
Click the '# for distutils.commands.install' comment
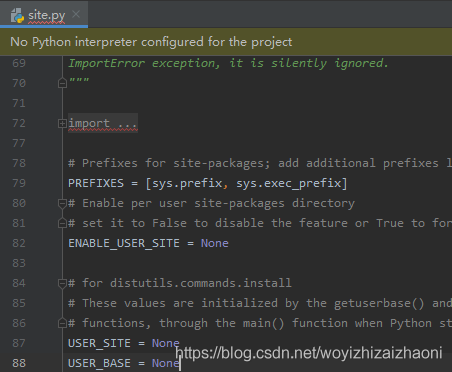180,283
